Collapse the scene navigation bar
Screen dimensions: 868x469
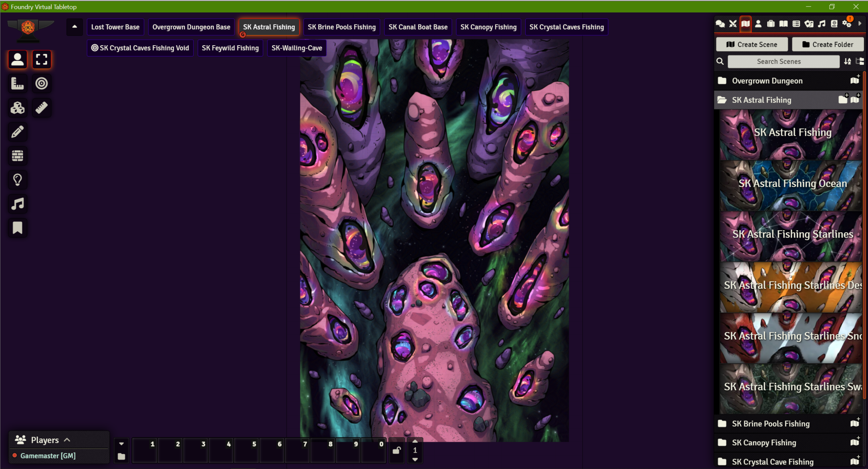coord(75,27)
